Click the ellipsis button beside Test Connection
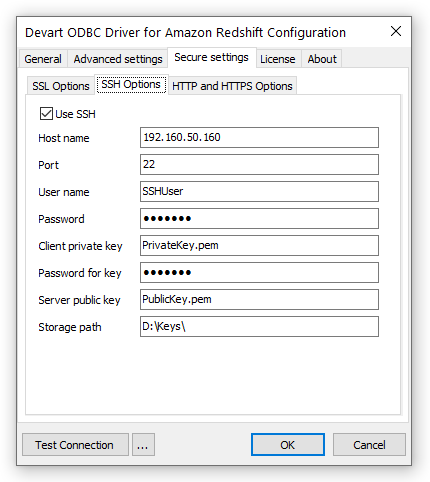Image resolution: width=430 pixels, height=482 pixels. tap(143, 445)
